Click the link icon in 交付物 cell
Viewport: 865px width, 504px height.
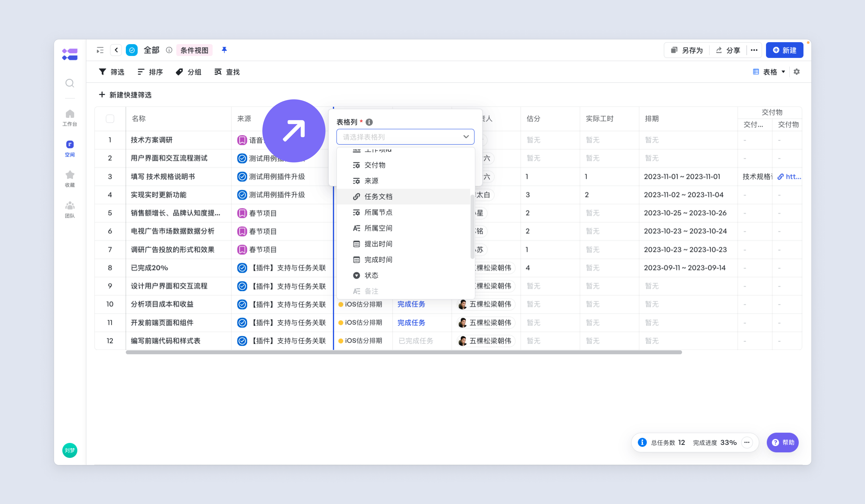(781, 177)
